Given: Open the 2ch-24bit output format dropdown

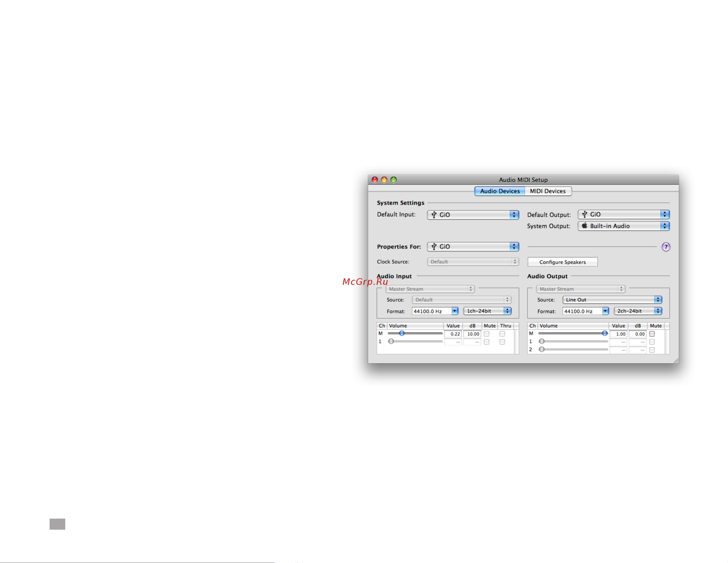Looking at the screenshot, I should (638, 311).
